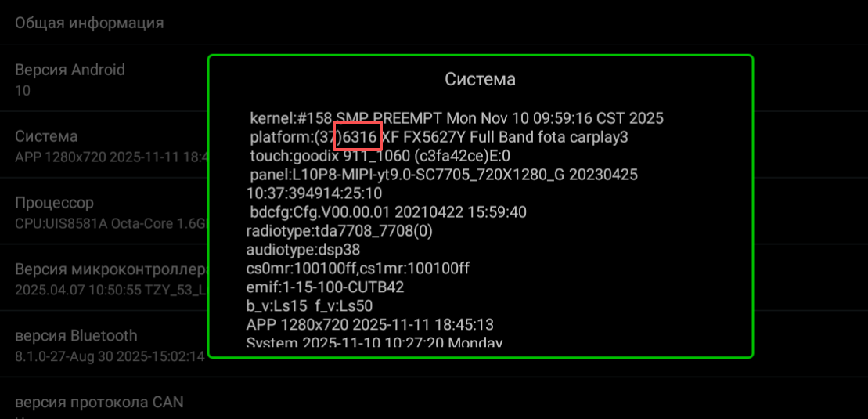Click the cs0mr:100100ff line
The width and height of the screenshot is (868, 419).
(358, 269)
